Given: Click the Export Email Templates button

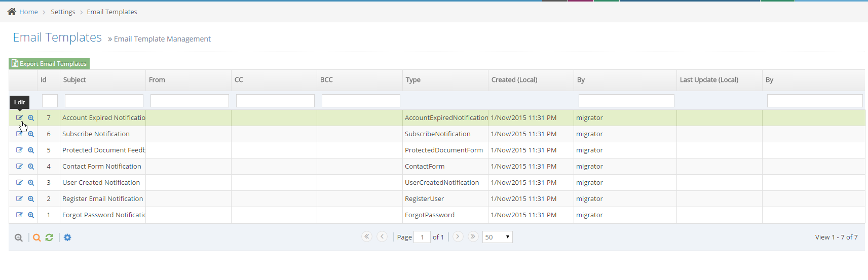Looking at the screenshot, I should [x=49, y=64].
